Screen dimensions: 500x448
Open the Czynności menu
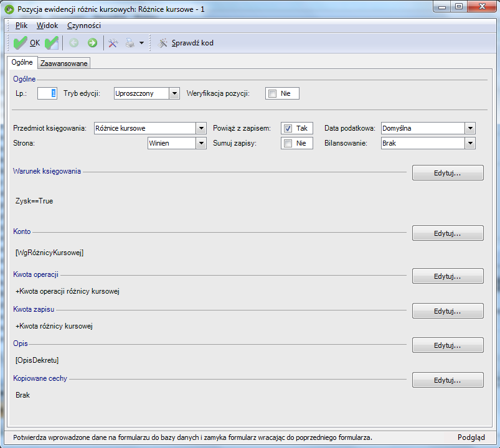[84, 26]
